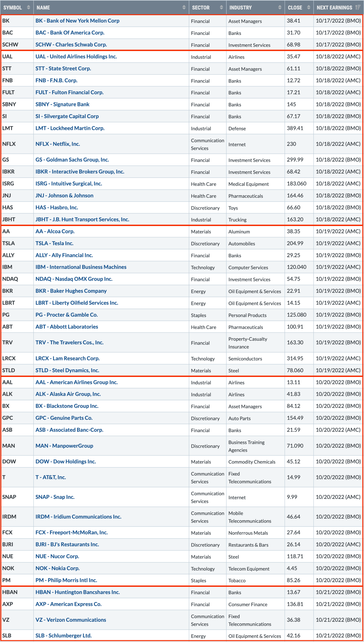Open LRCX - Lam Research Corp. link
The image size is (364, 642).
point(68,358)
